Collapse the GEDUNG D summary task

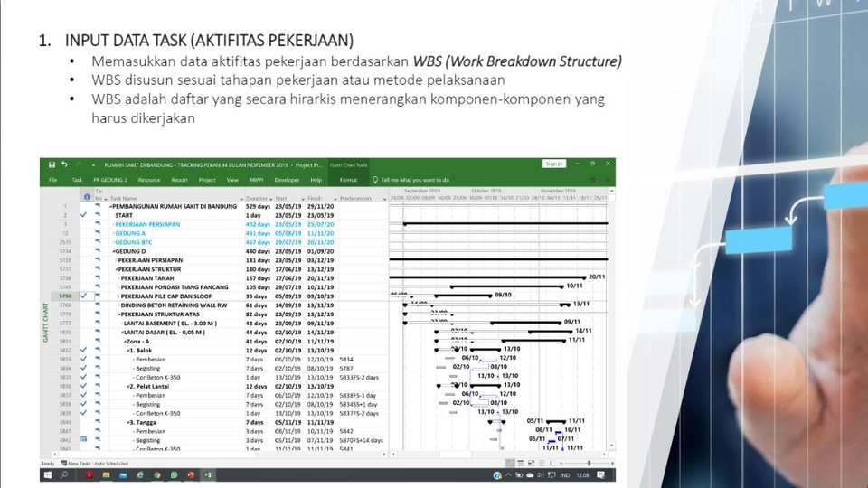(x=114, y=251)
